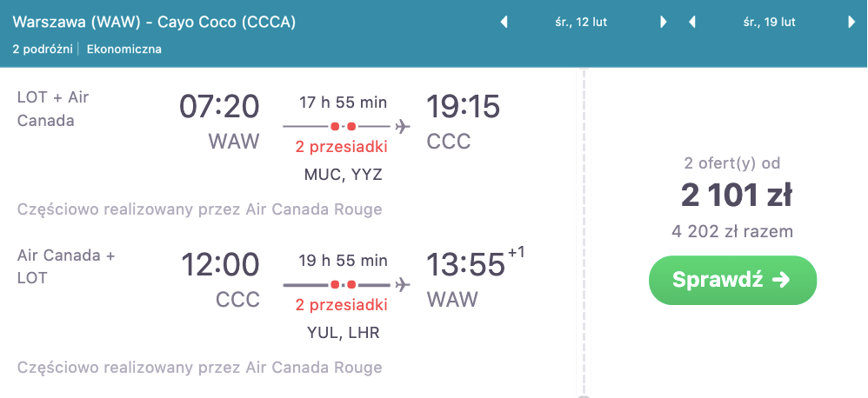The image size is (868, 398).
Task: Click the return 12:00 departure time
Action: click(x=220, y=264)
